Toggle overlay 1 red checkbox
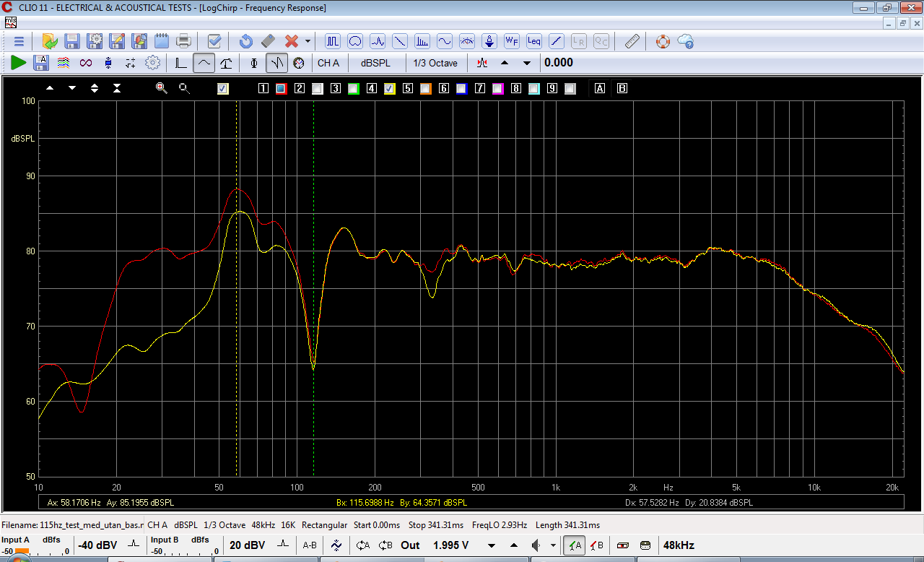 [281, 88]
